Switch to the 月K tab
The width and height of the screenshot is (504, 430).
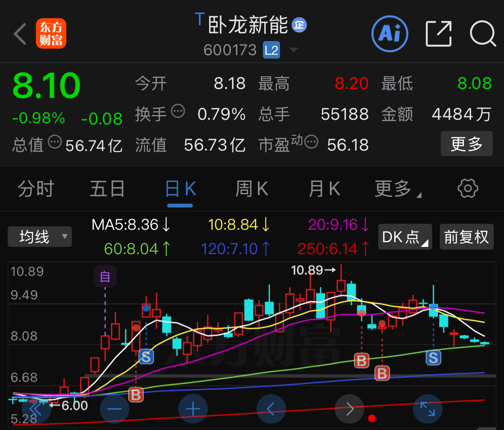click(x=324, y=189)
